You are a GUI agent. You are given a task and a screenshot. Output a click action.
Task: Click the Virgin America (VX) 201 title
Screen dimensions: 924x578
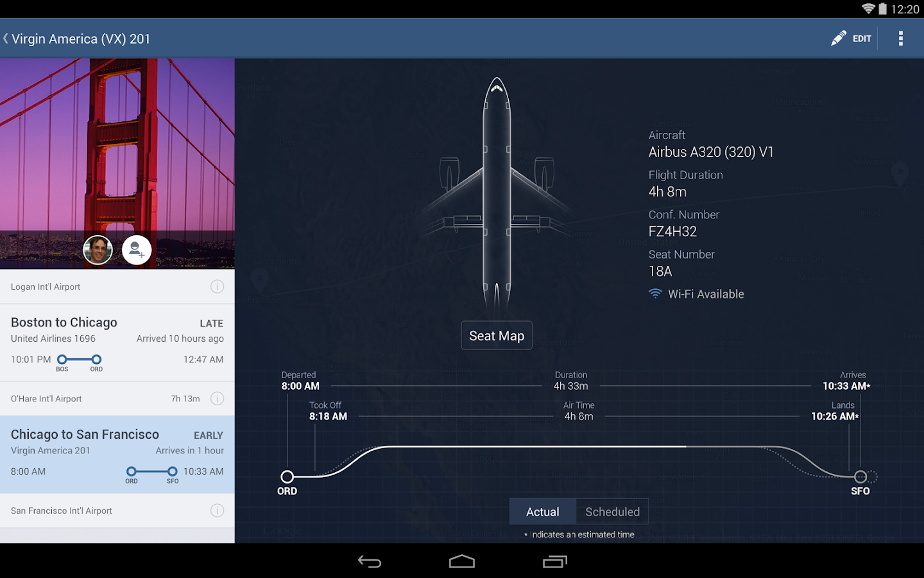click(81, 39)
